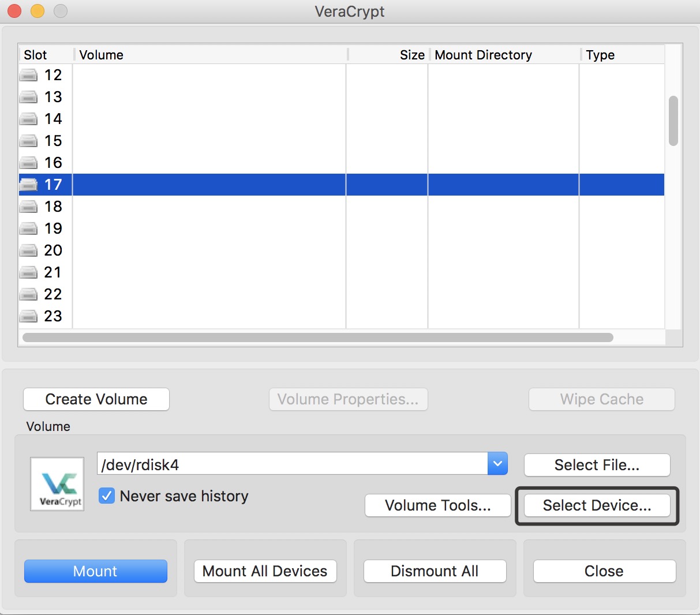Click Select File... button
Screen dimensions: 700x615
tap(597, 465)
